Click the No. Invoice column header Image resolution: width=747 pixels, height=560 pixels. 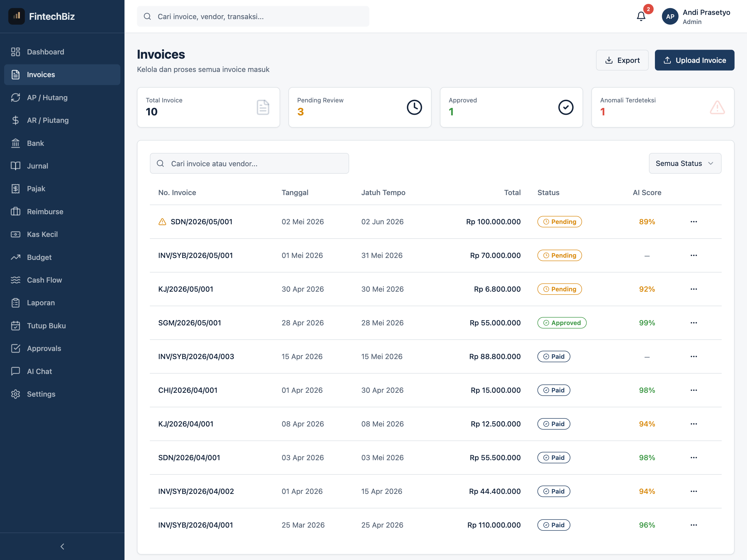(177, 192)
